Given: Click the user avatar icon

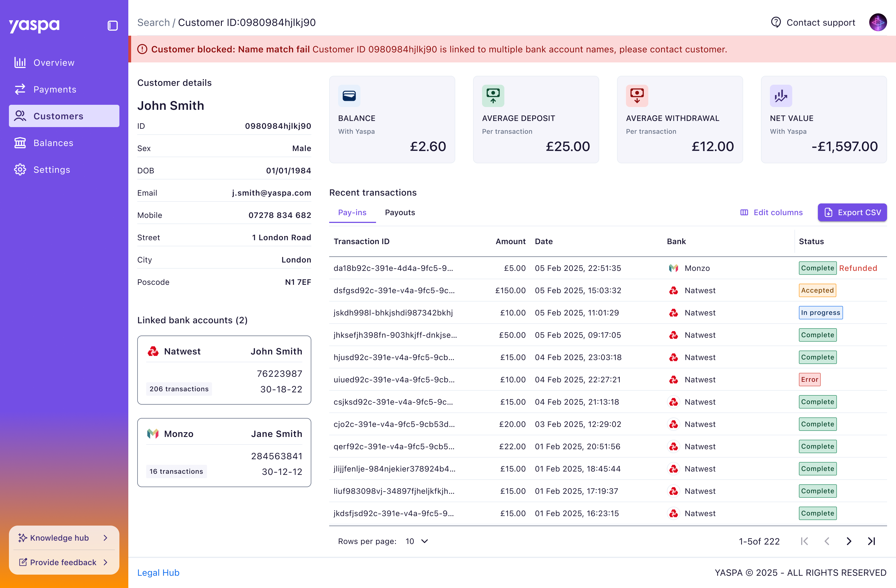Looking at the screenshot, I should pos(877,23).
